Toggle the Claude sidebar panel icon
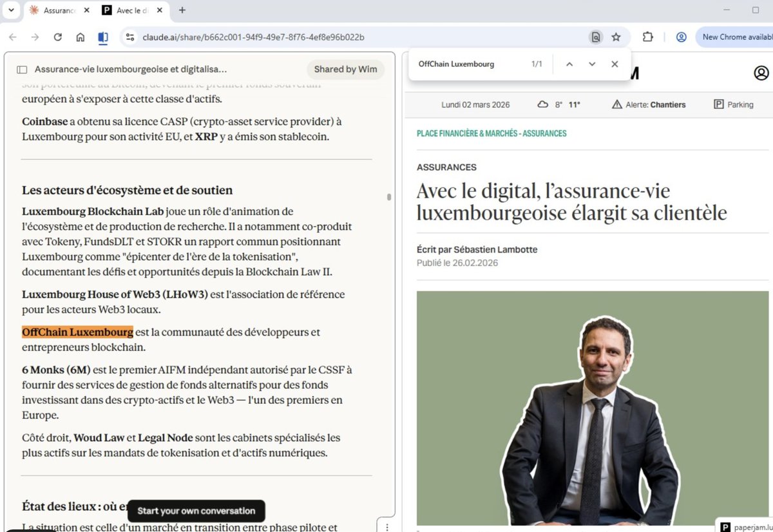The width and height of the screenshot is (773, 532). (22, 70)
